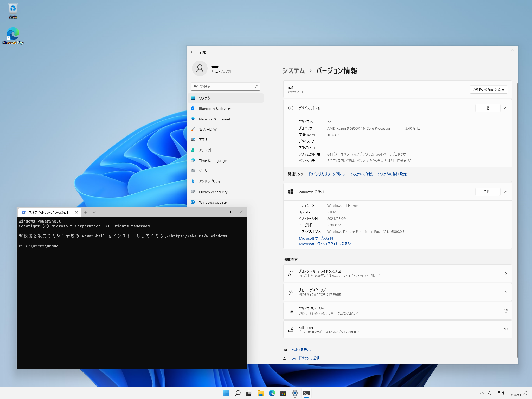
Task: Open Network & internet settings
Action: click(x=225, y=119)
